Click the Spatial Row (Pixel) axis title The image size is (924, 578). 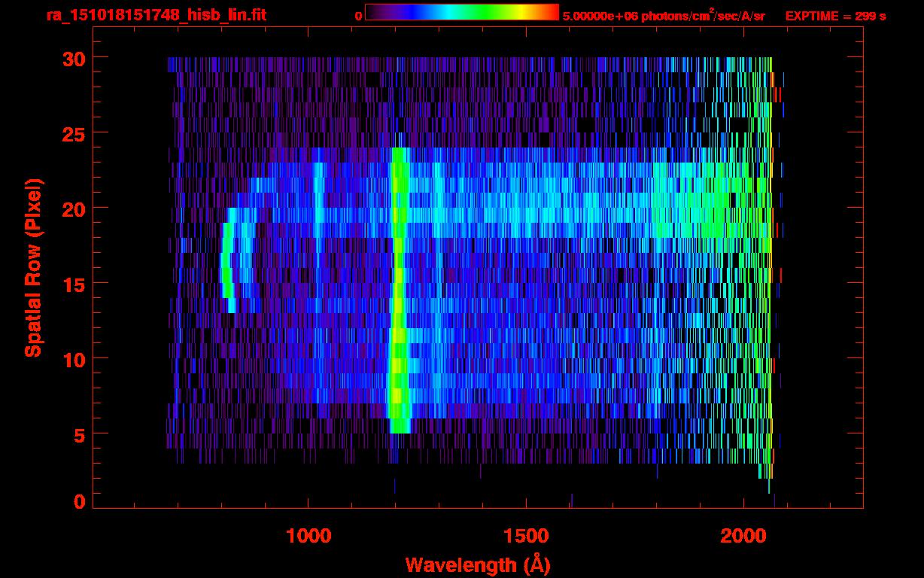tap(33, 267)
